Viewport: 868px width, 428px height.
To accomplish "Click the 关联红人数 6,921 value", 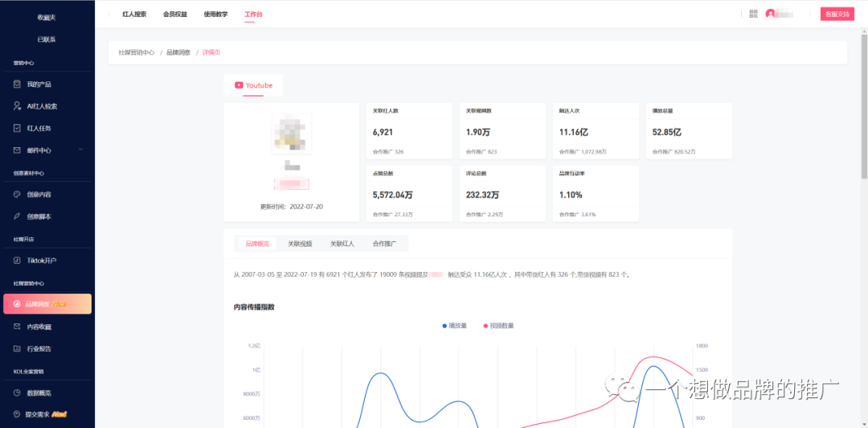I will (383, 133).
